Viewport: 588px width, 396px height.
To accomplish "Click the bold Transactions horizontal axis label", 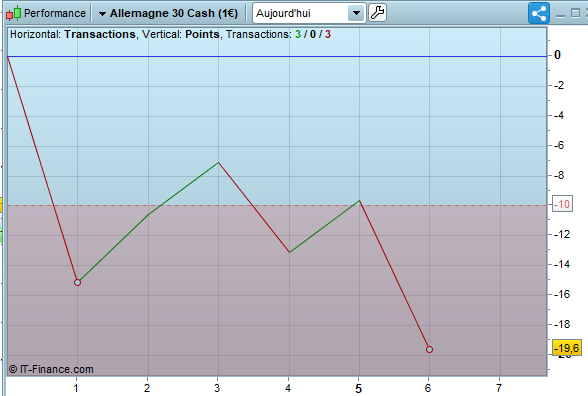I will point(100,34).
